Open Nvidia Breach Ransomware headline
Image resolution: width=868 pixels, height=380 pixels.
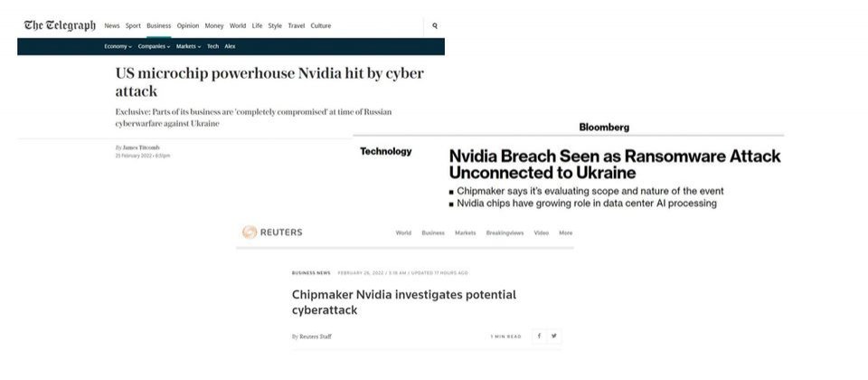pos(615,164)
